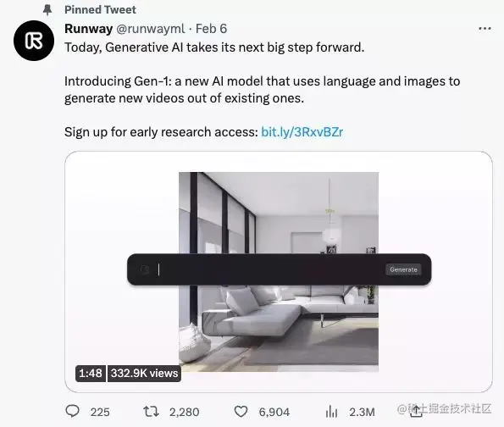This screenshot has height=427, width=504.
Task: Click the retweet arrows icon
Action: click(151, 411)
